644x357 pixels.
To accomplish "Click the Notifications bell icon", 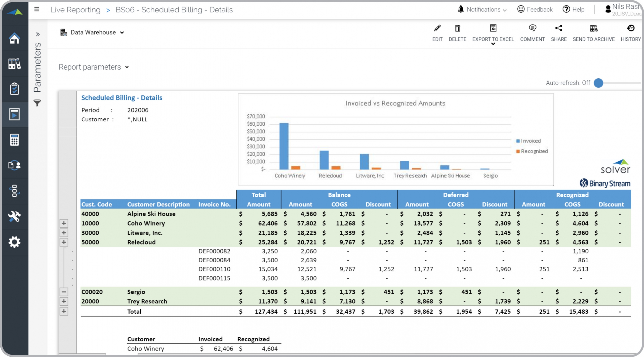I will [461, 9].
